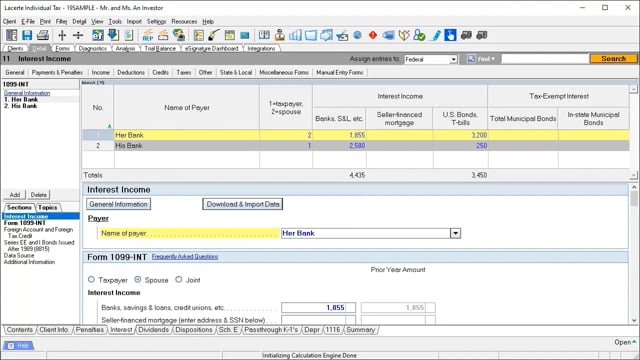Click the printer icon in toolbar
The height and width of the screenshot is (360, 640).
[x=42, y=36]
